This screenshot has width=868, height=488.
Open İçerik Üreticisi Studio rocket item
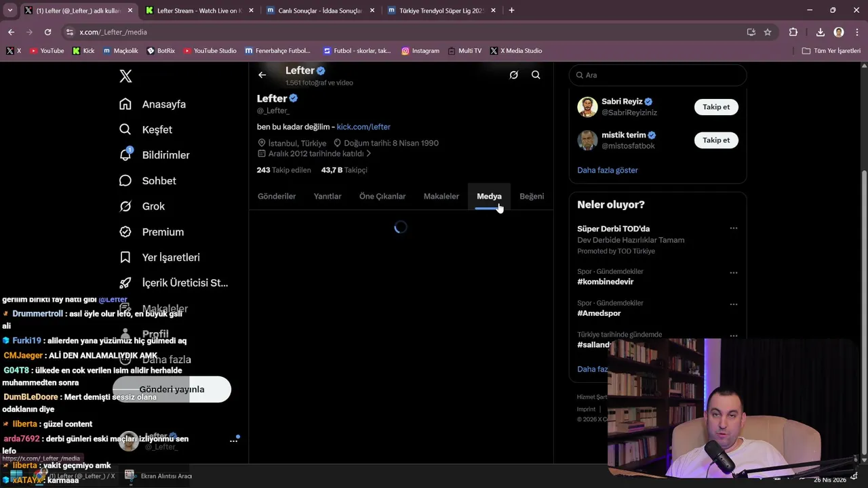tap(174, 283)
